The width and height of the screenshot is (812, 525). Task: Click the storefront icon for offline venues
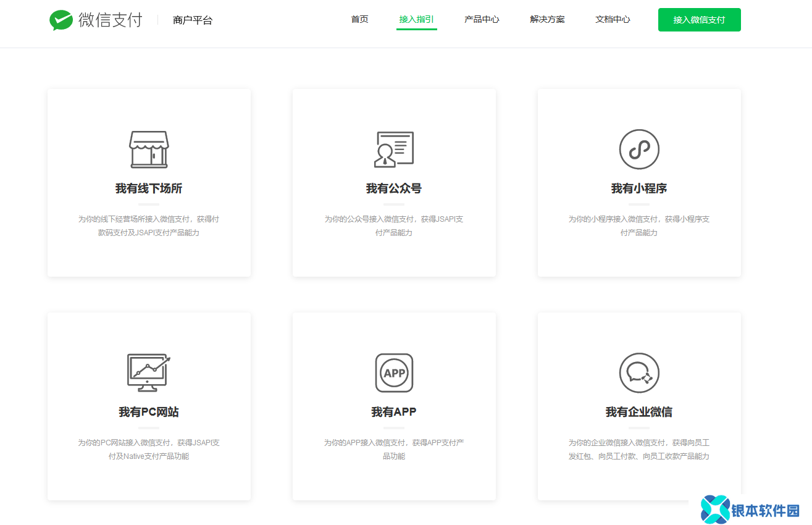[x=149, y=149]
